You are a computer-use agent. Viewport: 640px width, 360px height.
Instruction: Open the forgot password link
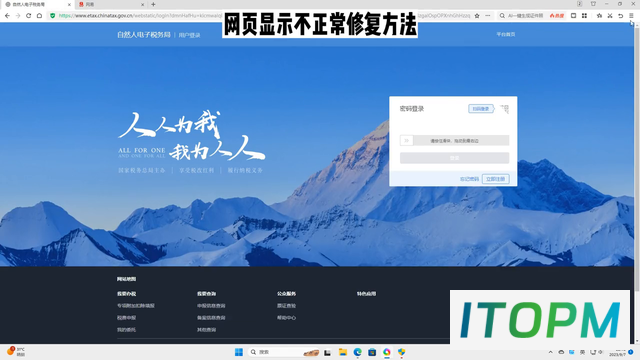click(469, 179)
